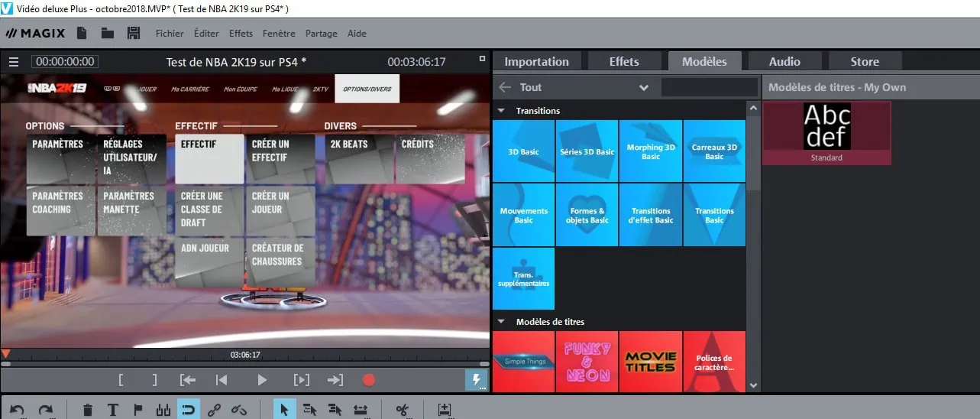980x419 pixels.
Task: Switch to the Audio tab
Action: coord(784,62)
